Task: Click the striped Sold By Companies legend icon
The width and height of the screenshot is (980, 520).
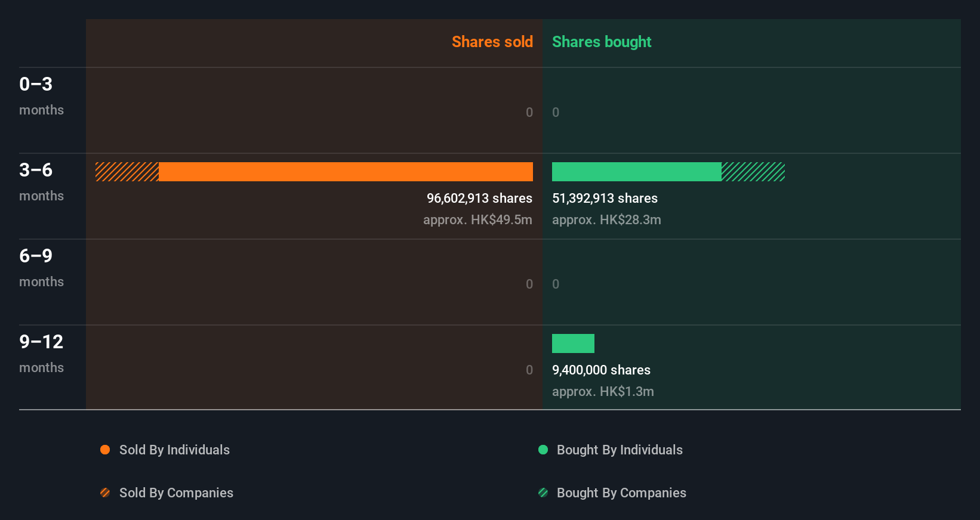Action: coord(105,493)
